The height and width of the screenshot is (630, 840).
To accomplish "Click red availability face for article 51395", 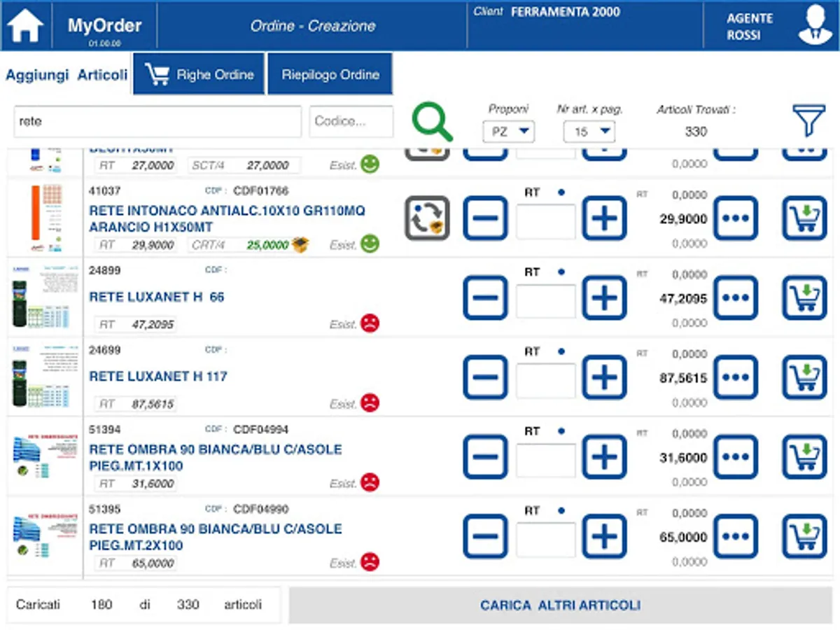I will coord(370,561).
